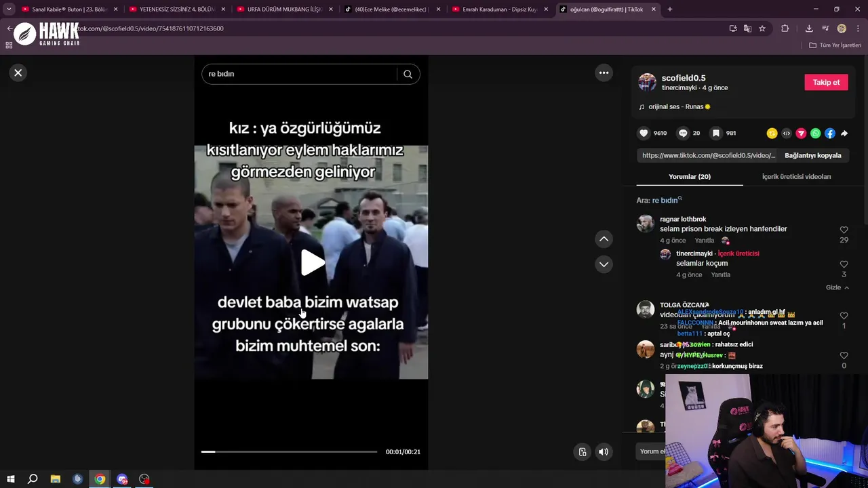Collapse replies with Gizle
This screenshot has height=488, width=868.
[837, 287]
